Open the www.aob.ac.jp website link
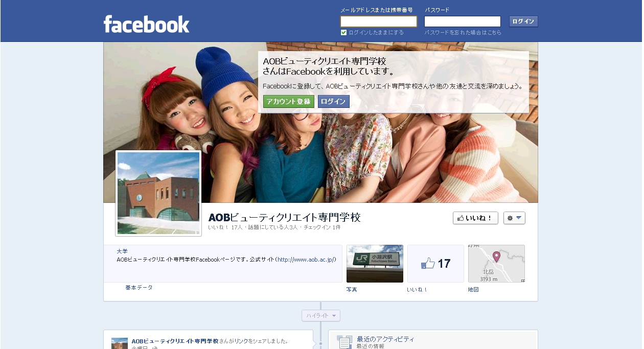644x349 pixels. coord(306,260)
